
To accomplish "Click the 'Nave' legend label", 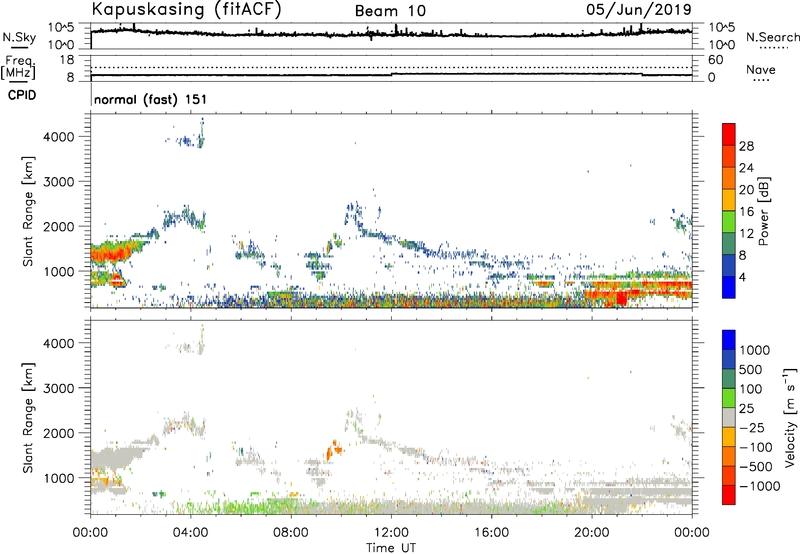I will (x=761, y=70).
